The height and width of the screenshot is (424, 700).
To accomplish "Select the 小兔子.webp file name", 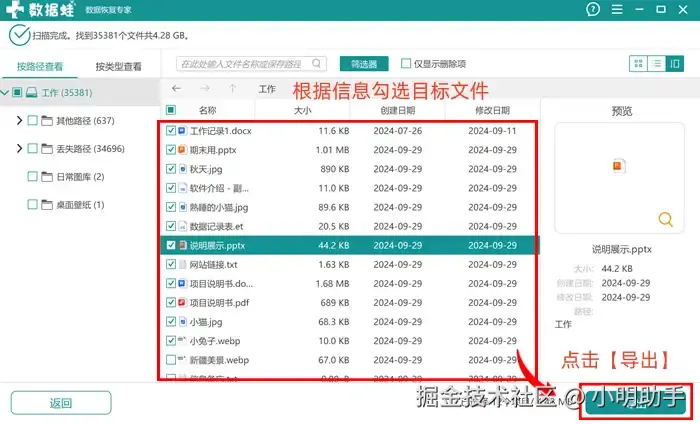I will point(215,341).
